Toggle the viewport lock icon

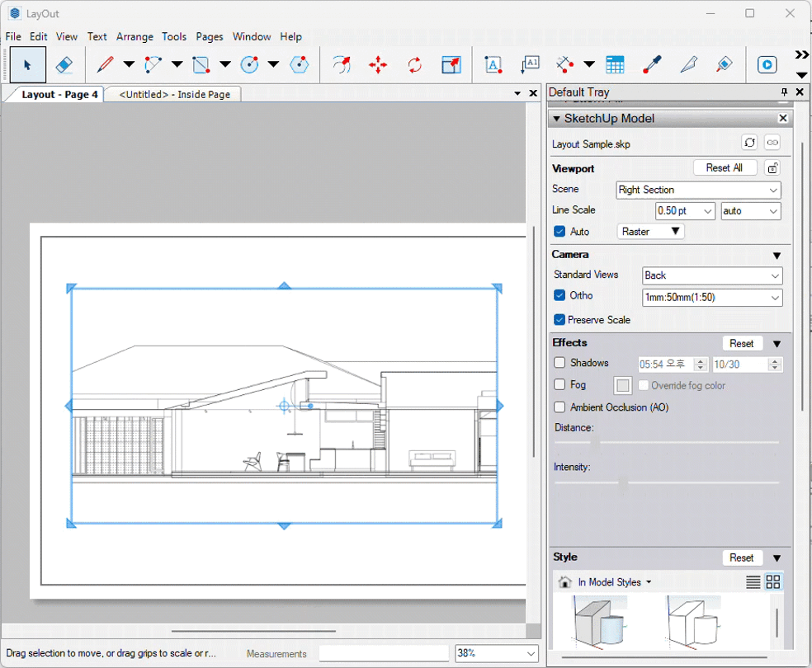(772, 168)
